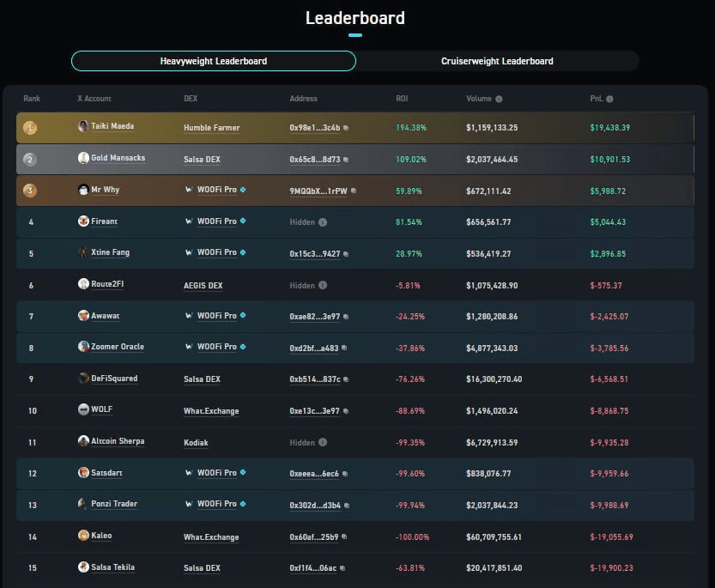The width and height of the screenshot is (715, 588).
Task: Switch to the Cruiserweight Leaderboard tab
Action: (498, 61)
